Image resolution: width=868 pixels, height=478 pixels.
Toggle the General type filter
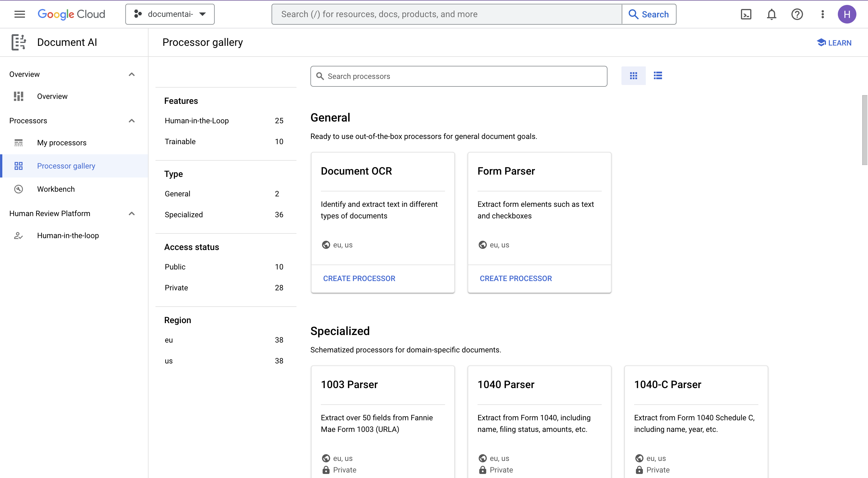(177, 194)
